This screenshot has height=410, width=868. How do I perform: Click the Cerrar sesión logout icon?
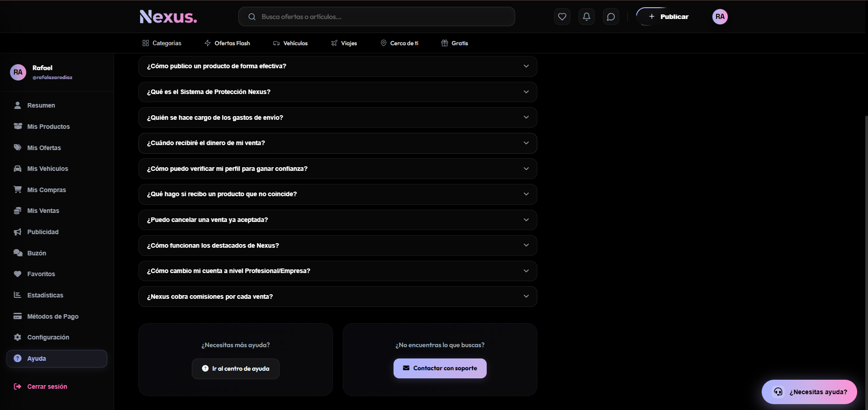18,386
